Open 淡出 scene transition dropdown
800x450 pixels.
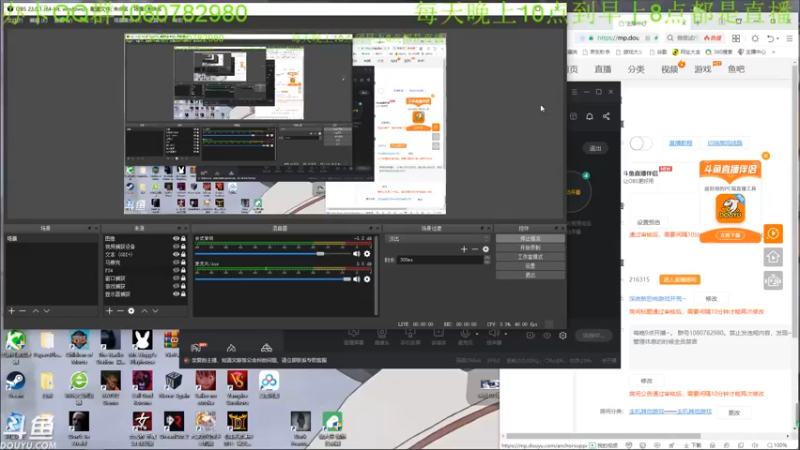point(438,238)
